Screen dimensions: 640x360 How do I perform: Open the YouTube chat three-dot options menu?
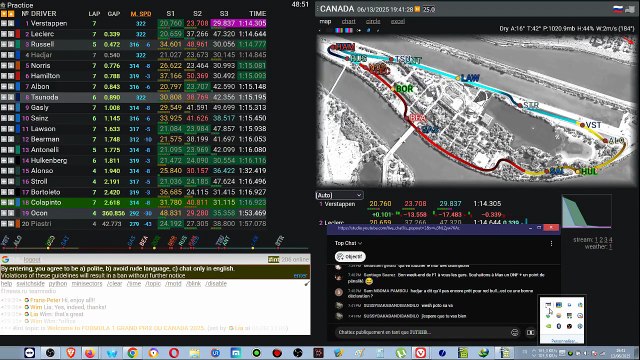[551, 243]
